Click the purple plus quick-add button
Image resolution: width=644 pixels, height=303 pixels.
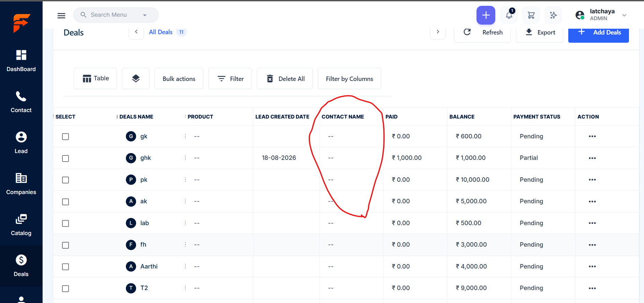486,15
